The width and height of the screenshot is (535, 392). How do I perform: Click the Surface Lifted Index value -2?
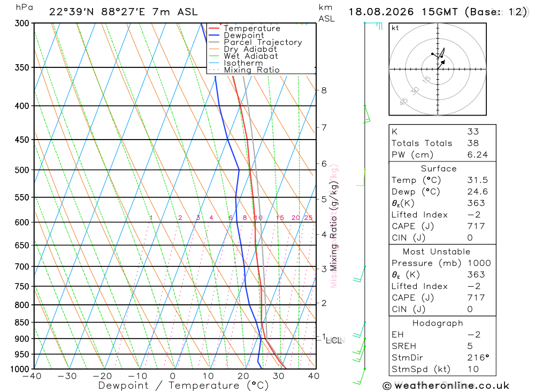coord(473,214)
